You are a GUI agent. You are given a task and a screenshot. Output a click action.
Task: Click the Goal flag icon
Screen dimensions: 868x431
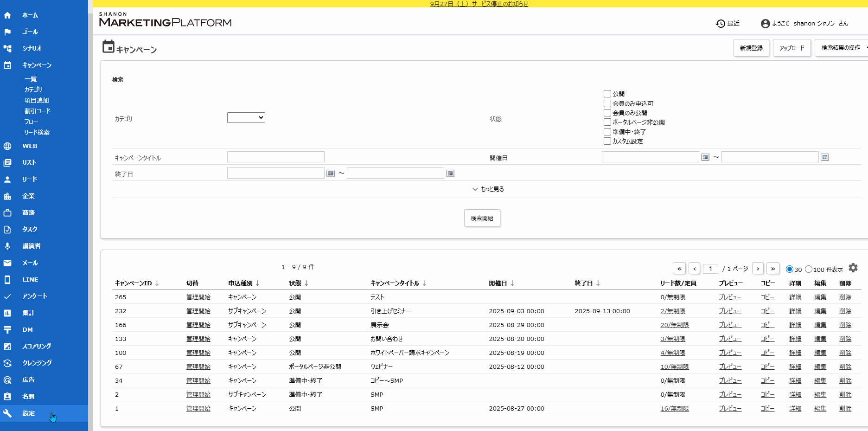pyautogui.click(x=7, y=32)
